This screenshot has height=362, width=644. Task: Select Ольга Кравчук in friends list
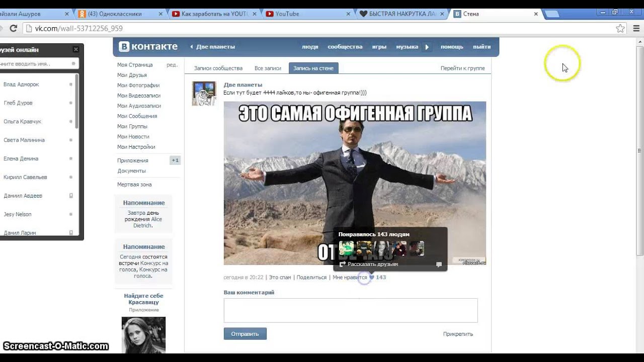click(22, 122)
